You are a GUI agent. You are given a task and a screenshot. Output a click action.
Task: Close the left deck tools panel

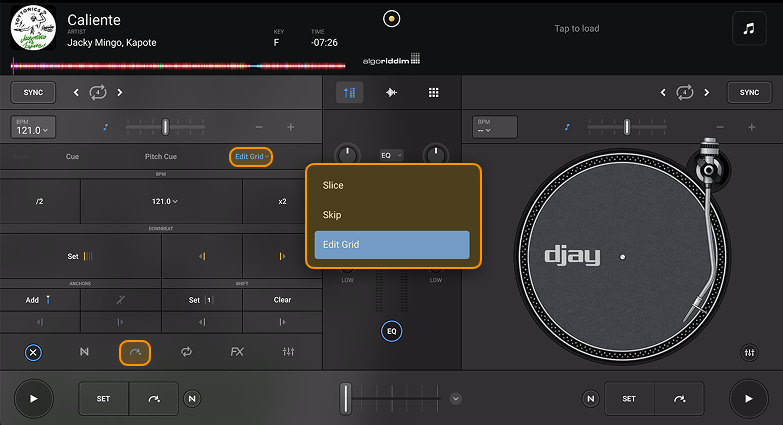point(33,353)
